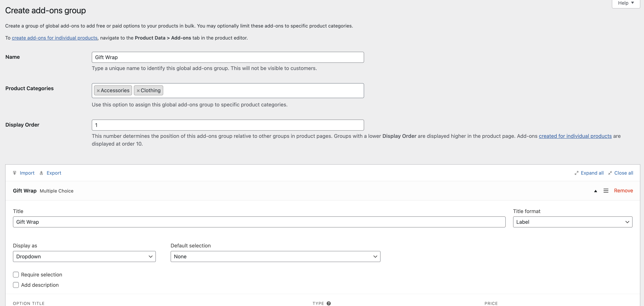The width and height of the screenshot is (644, 306).
Task: Open the create add-ons for individual products link
Action: pos(54,38)
